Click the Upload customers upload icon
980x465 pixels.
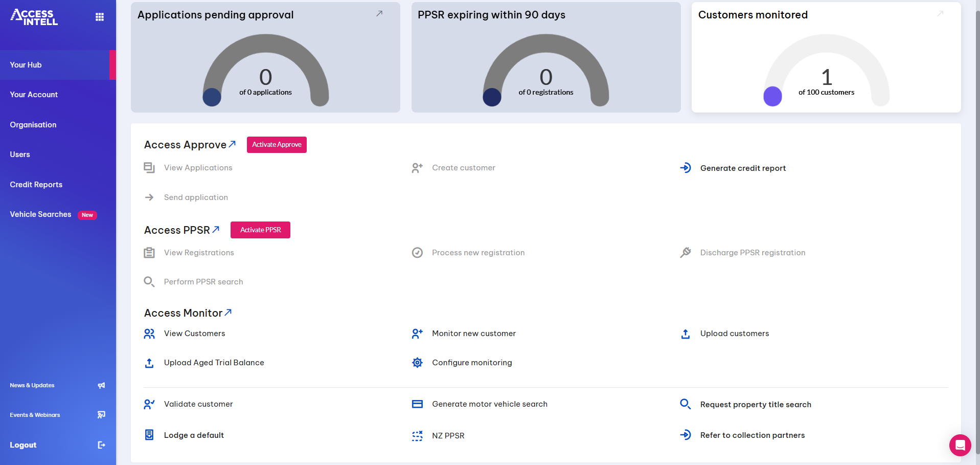[x=686, y=334]
